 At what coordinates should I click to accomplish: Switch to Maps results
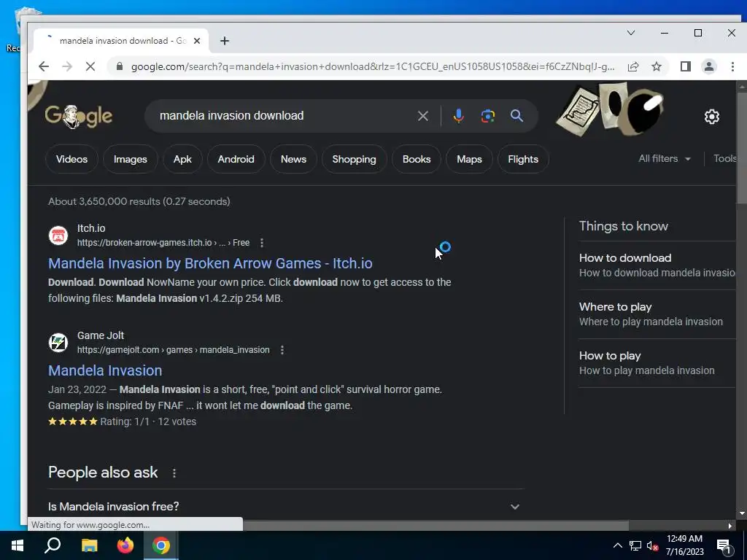[469, 159]
